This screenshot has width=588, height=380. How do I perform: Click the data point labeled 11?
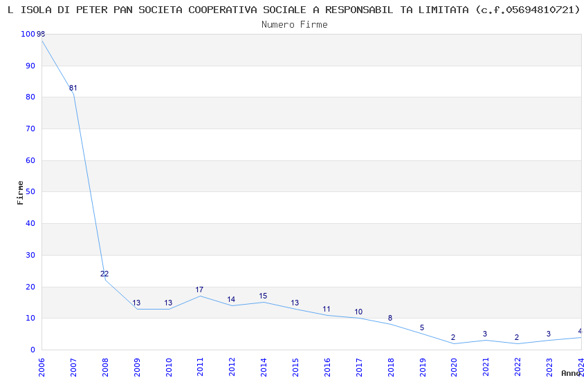(x=327, y=310)
